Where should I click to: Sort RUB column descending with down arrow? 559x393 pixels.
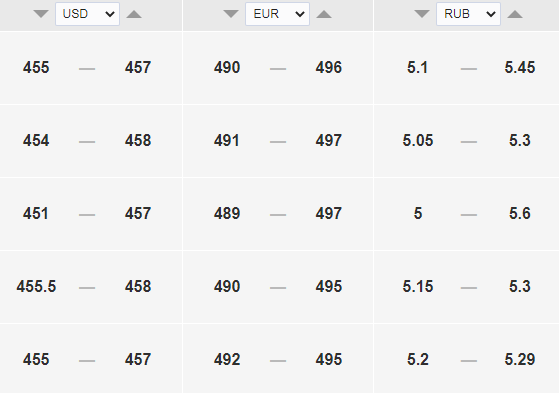click(x=422, y=14)
